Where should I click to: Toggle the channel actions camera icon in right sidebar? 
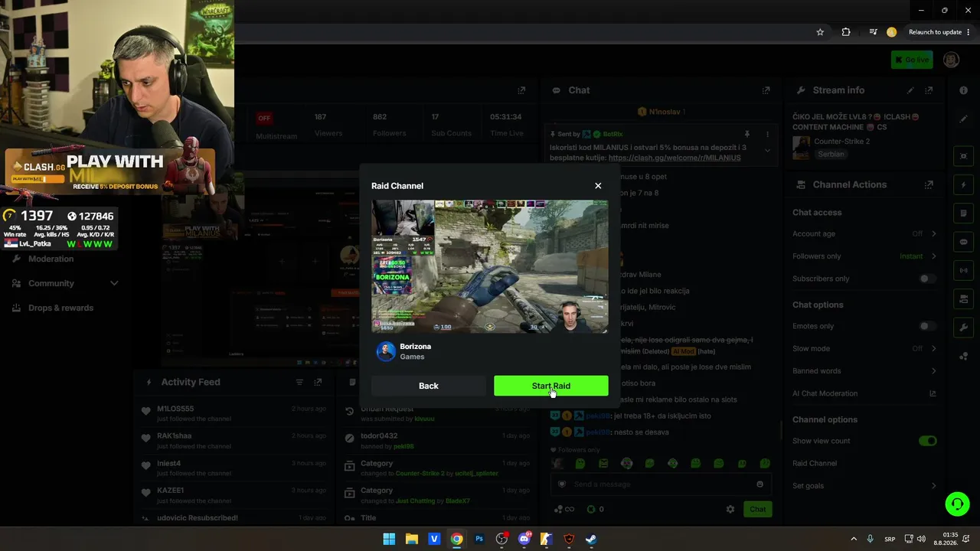[963, 298]
